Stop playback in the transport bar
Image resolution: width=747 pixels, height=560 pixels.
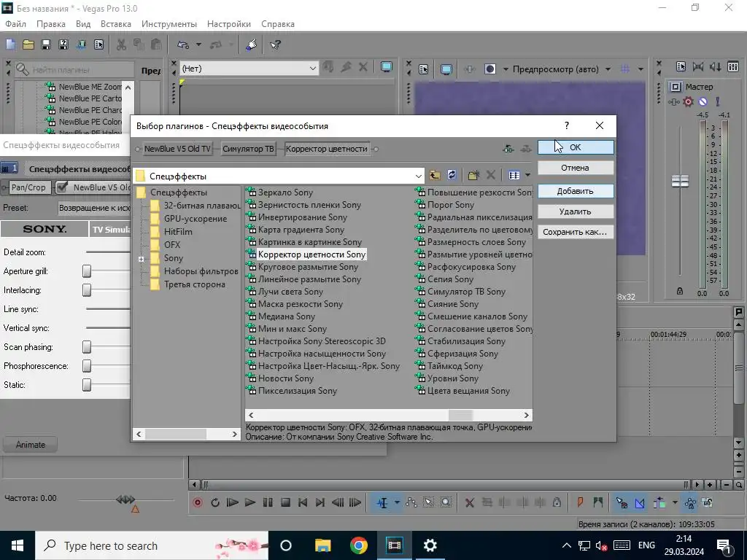click(285, 502)
